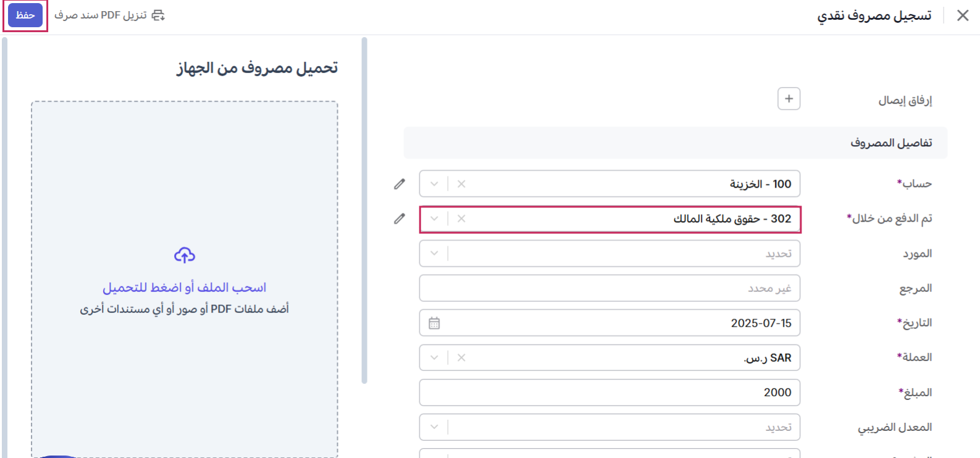
Task: Clear the 302 - حقوق ملكية المالك selection
Action: click(461, 219)
